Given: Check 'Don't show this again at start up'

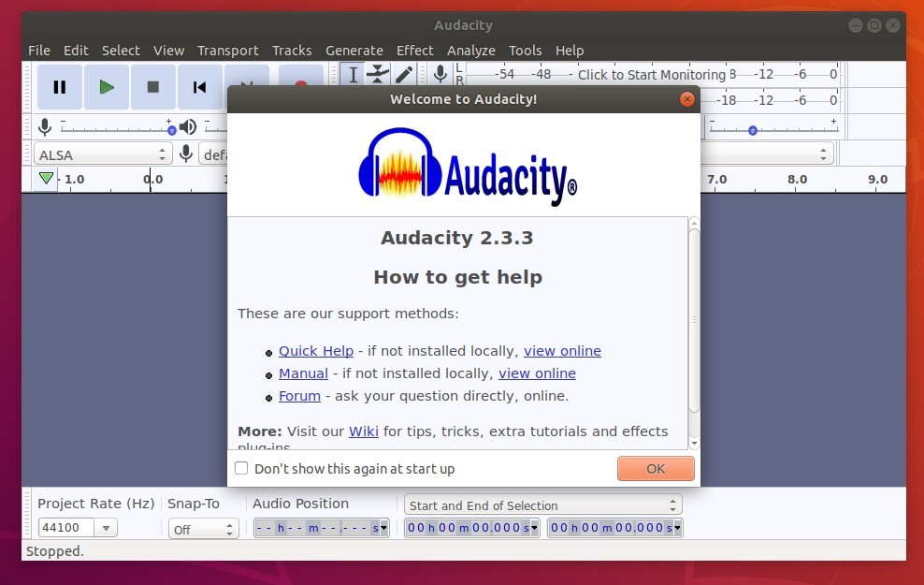Looking at the screenshot, I should (241, 468).
